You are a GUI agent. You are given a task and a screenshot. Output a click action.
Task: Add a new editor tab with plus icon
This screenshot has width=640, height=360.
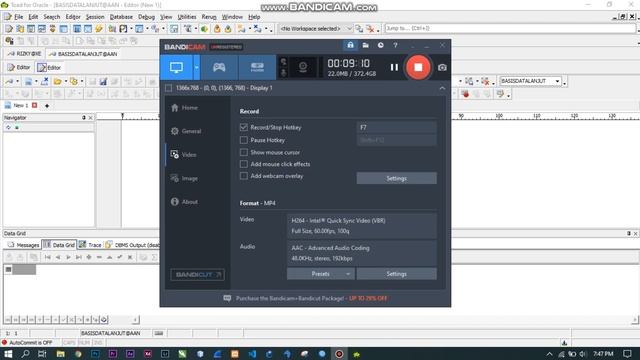[x=47, y=106]
